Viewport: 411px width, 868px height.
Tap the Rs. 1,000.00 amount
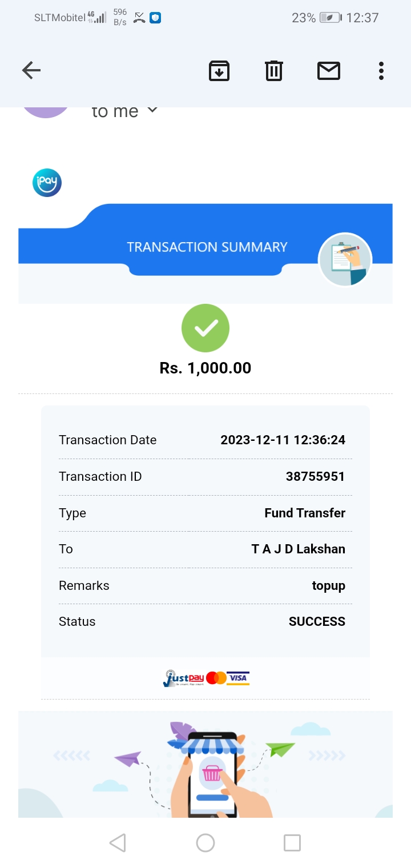[x=205, y=368]
